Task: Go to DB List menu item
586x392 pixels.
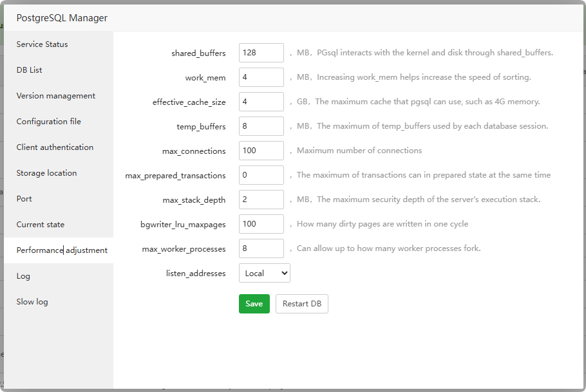Action: pyautogui.click(x=30, y=70)
